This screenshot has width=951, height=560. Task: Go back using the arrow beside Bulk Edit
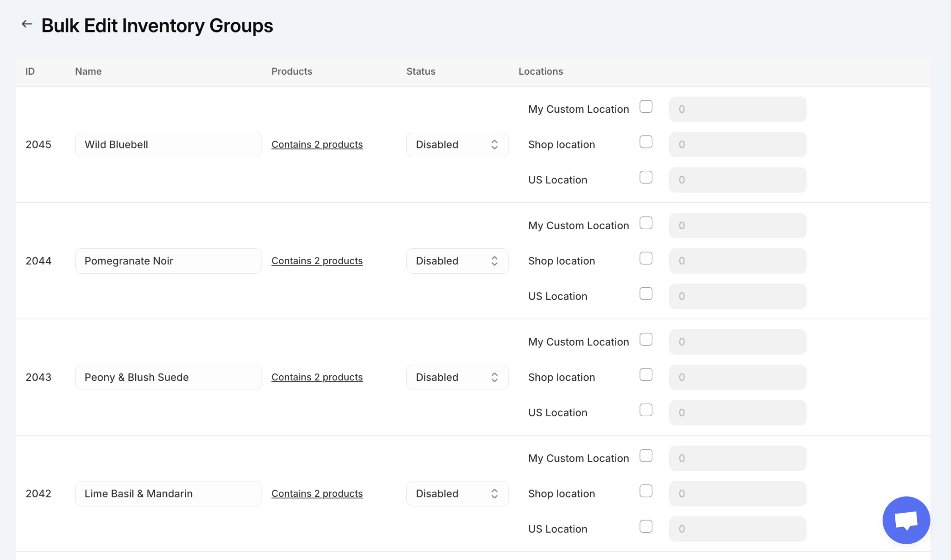click(x=27, y=24)
